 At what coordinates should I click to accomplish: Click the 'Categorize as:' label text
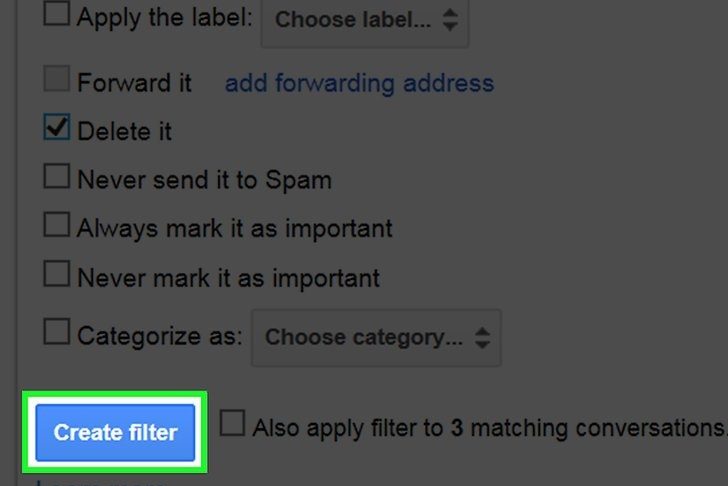click(160, 335)
